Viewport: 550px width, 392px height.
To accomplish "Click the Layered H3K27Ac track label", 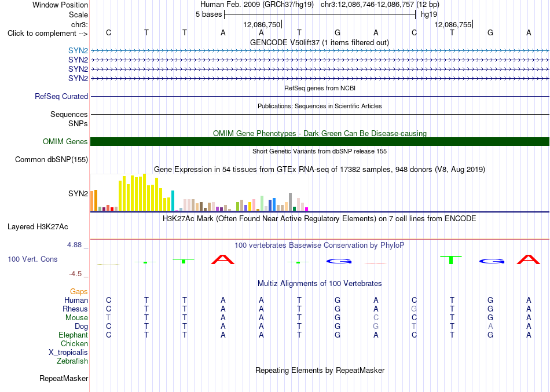I will 38,227.
